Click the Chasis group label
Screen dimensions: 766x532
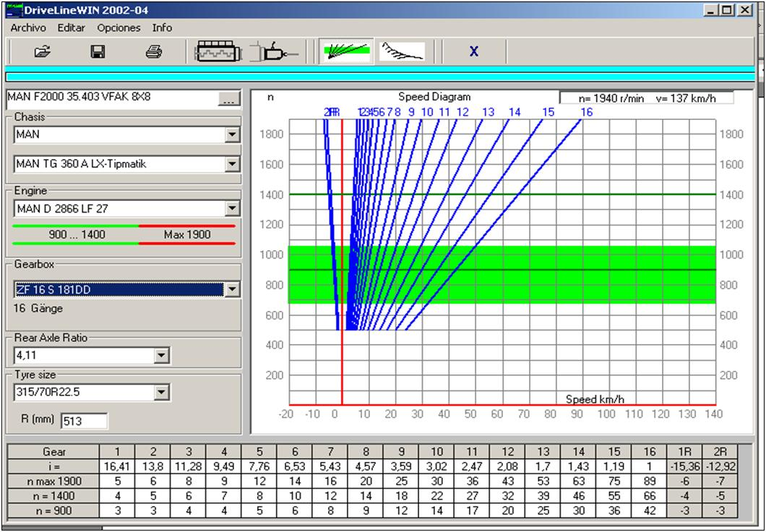click(30, 117)
